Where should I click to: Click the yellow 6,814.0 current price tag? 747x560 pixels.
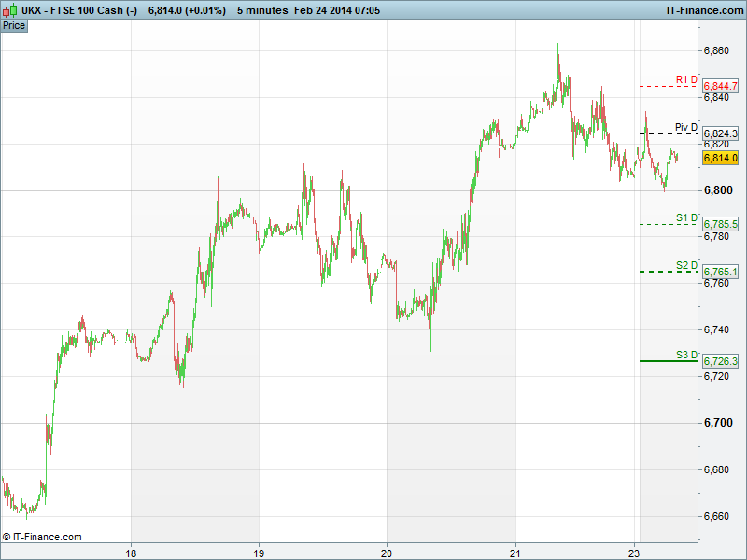click(721, 158)
